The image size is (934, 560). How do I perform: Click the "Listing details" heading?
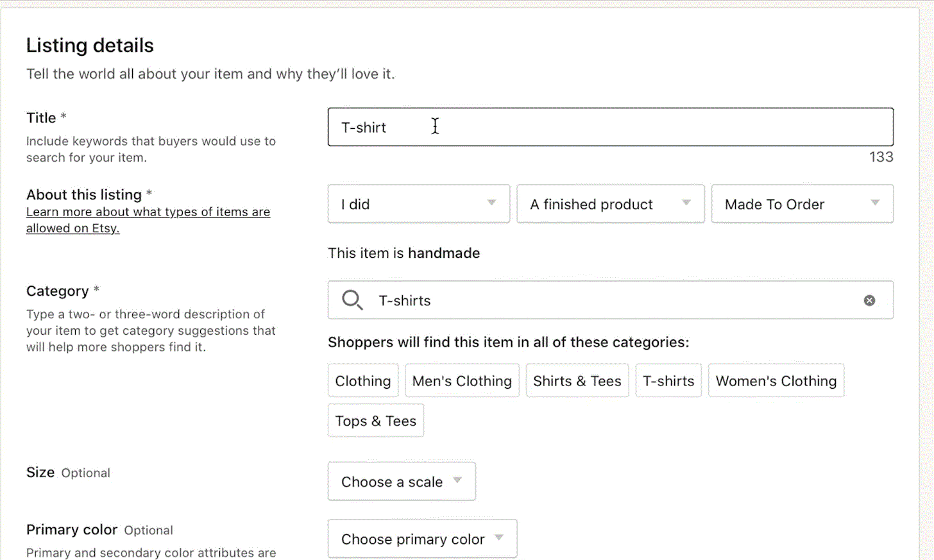point(90,46)
